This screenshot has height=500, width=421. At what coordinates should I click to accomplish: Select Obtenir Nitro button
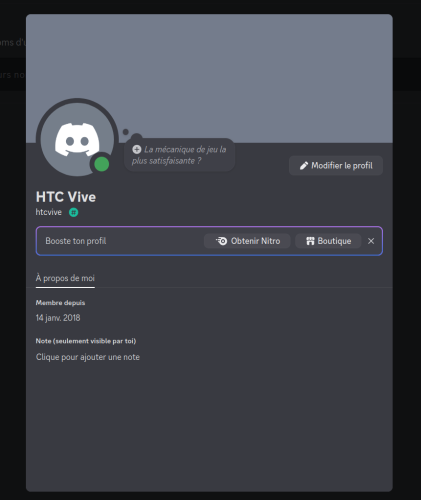[x=247, y=241]
